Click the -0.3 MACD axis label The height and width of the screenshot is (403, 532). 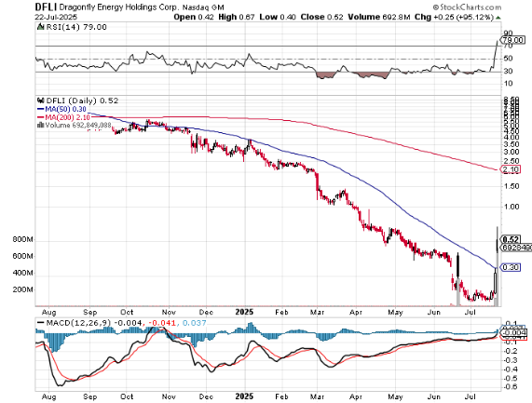(x=510, y=360)
